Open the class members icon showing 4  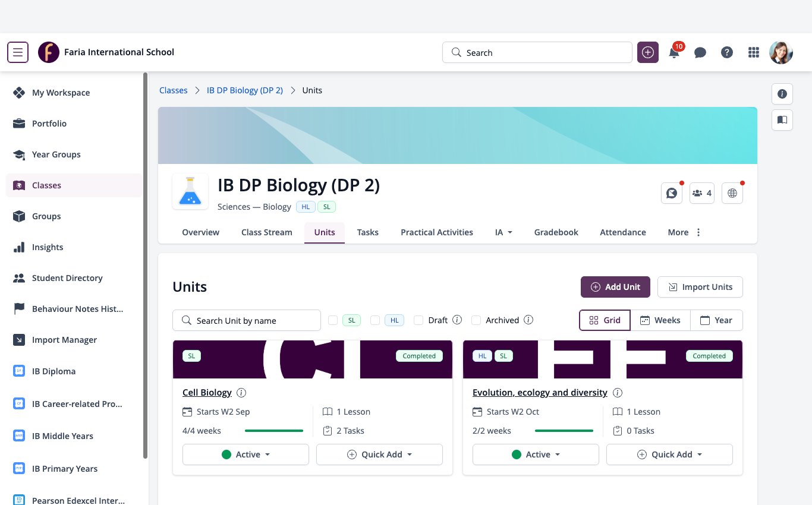click(702, 193)
